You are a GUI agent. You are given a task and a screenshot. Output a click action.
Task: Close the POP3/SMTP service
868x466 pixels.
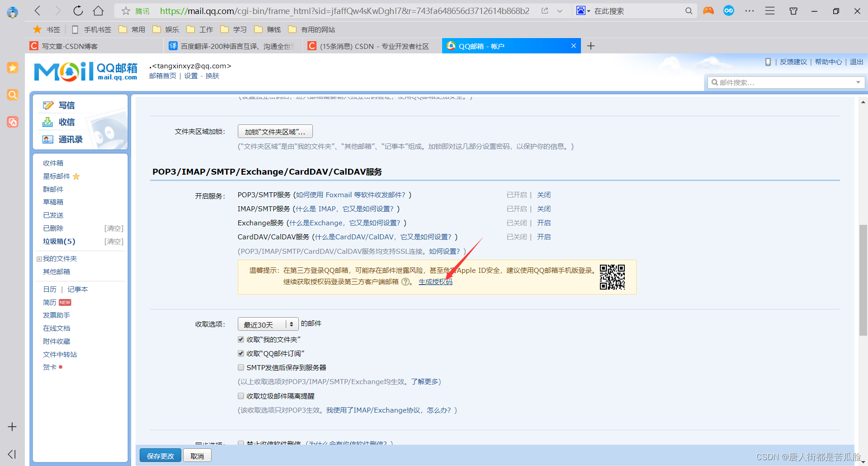click(544, 195)
